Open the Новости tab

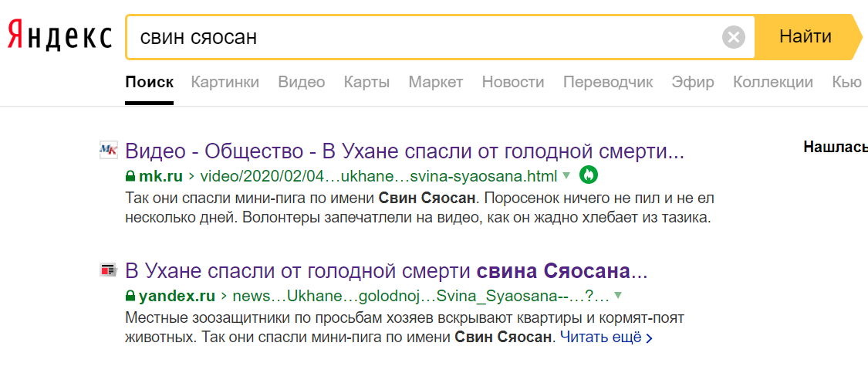pyautogui.click(x=513, y=83)
